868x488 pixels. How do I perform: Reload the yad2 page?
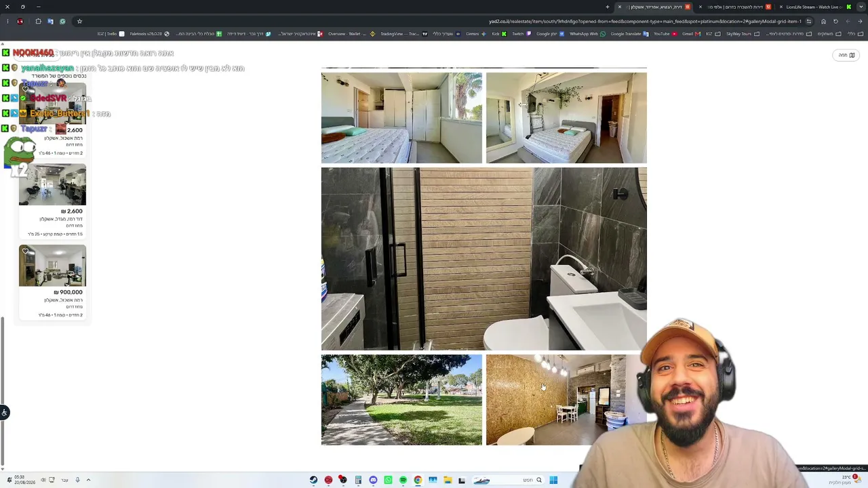(835, 21)
